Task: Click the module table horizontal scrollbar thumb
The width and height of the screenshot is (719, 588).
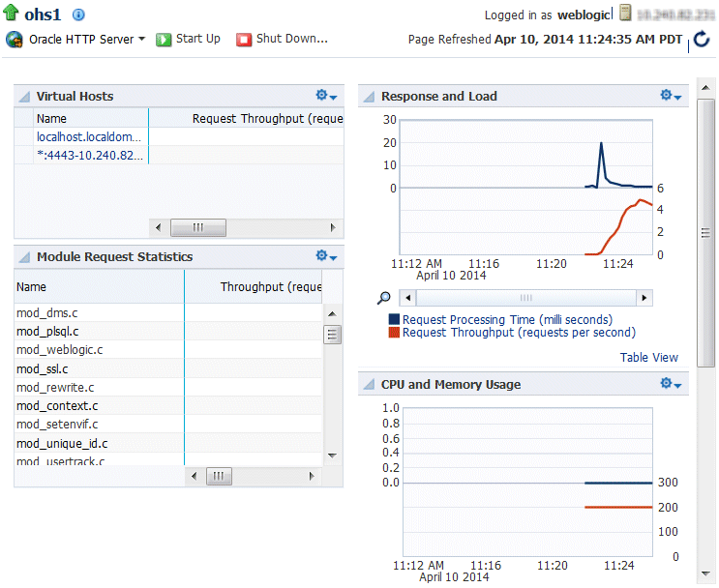Action: (x=219, y=476)
